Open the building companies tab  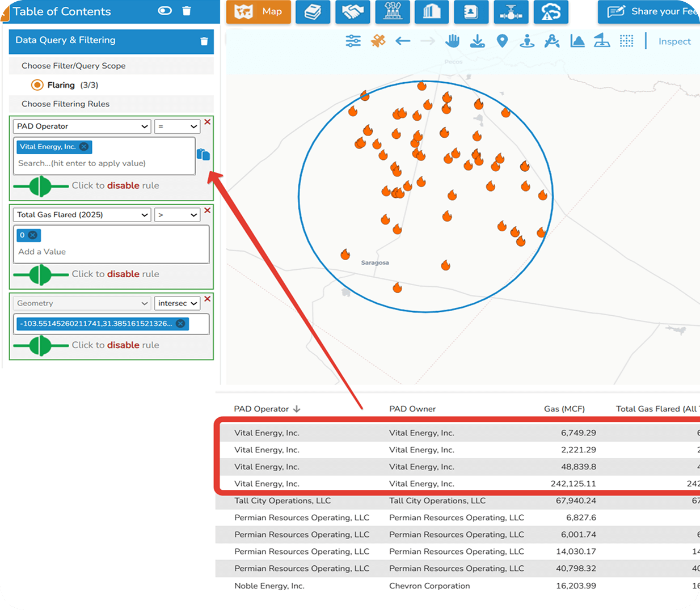coord(432,11)
